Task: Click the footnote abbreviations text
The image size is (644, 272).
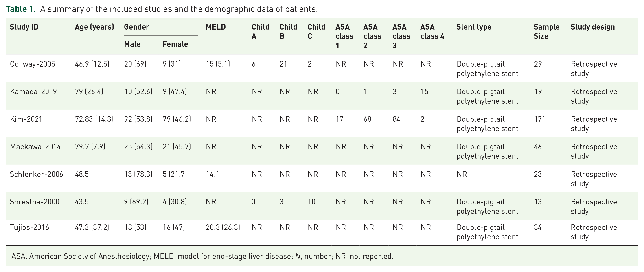Action: (202, 256)
